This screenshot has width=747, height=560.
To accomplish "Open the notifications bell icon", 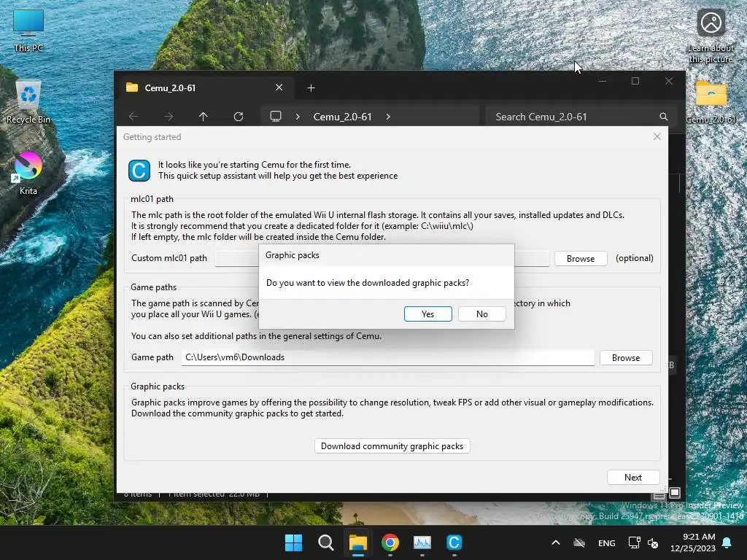I will pos(727,542).
